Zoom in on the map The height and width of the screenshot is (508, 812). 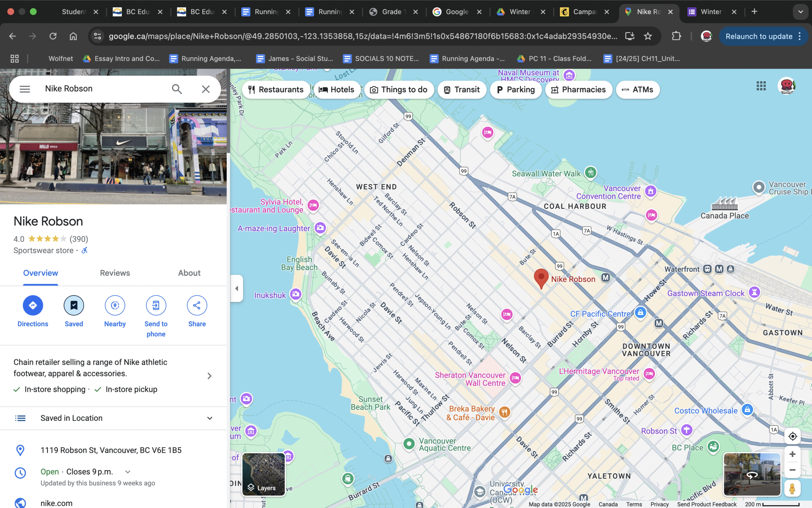pos(793,454)
